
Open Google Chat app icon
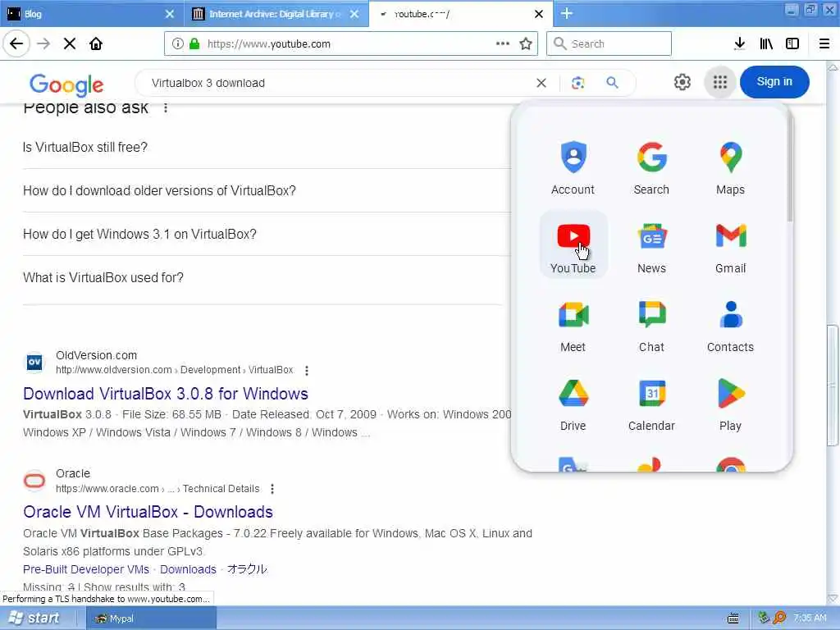[651, 325]
